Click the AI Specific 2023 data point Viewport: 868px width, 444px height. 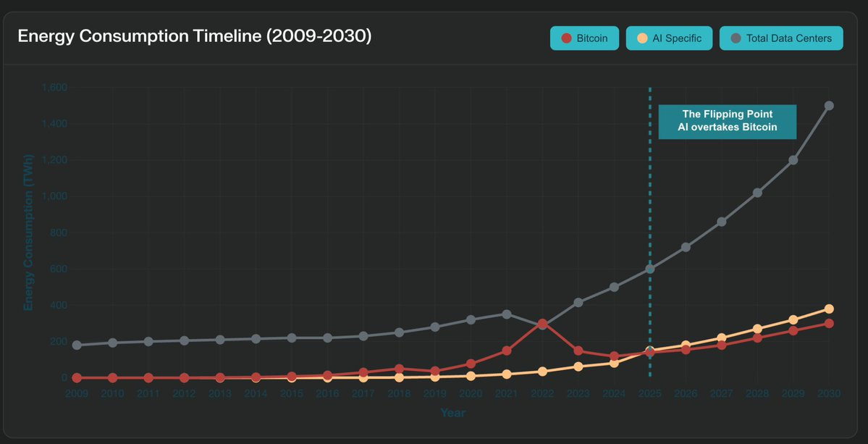[578, 366]
